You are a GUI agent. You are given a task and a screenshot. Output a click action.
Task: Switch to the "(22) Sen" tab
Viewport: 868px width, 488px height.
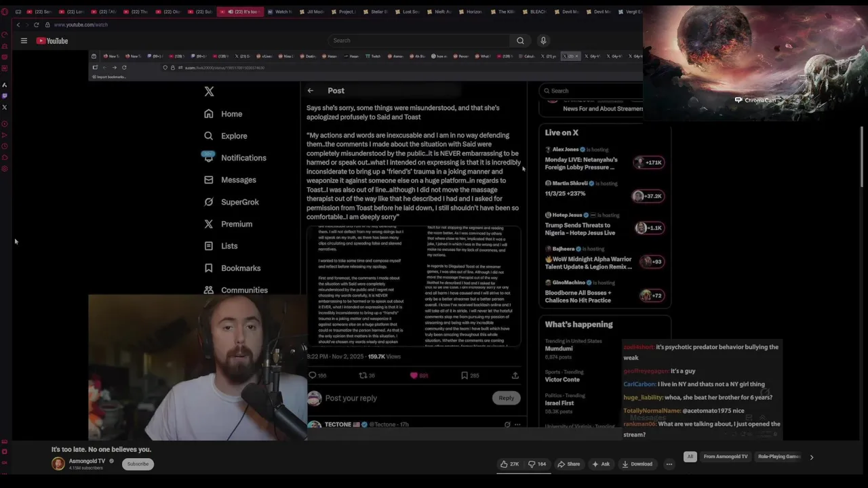pos(40,12)
